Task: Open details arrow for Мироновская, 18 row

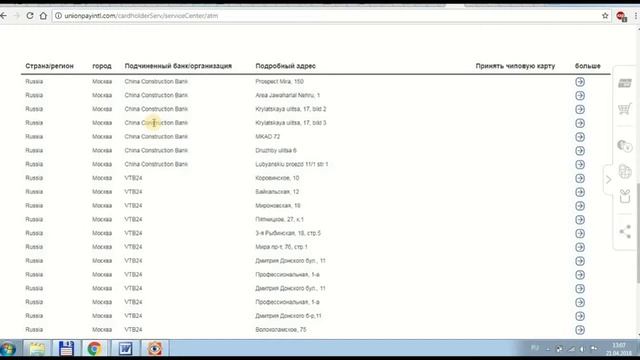Action: pos(580,206)
